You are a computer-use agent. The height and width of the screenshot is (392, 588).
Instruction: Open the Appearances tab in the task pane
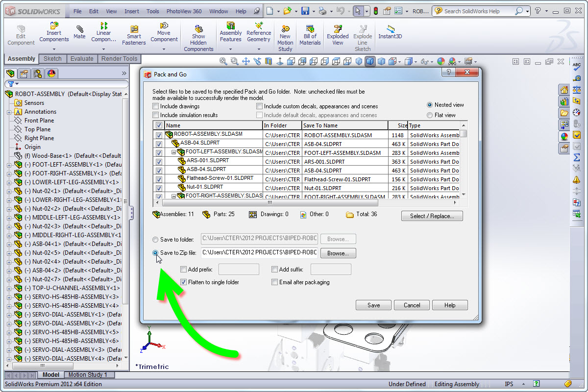point(564,137)
